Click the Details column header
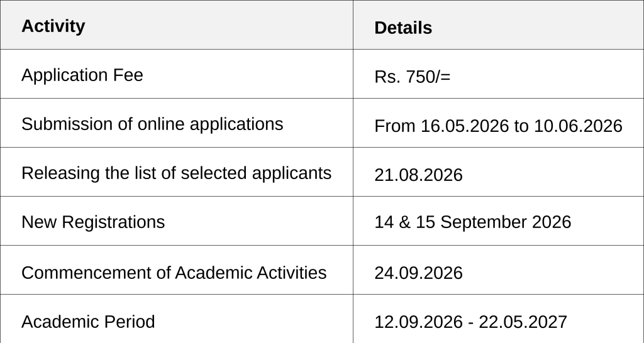 click(498, 25)
